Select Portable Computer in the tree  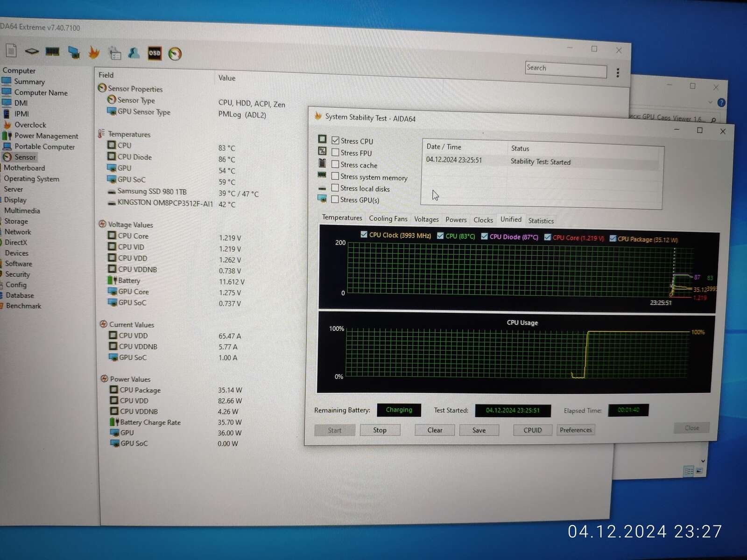44,147
